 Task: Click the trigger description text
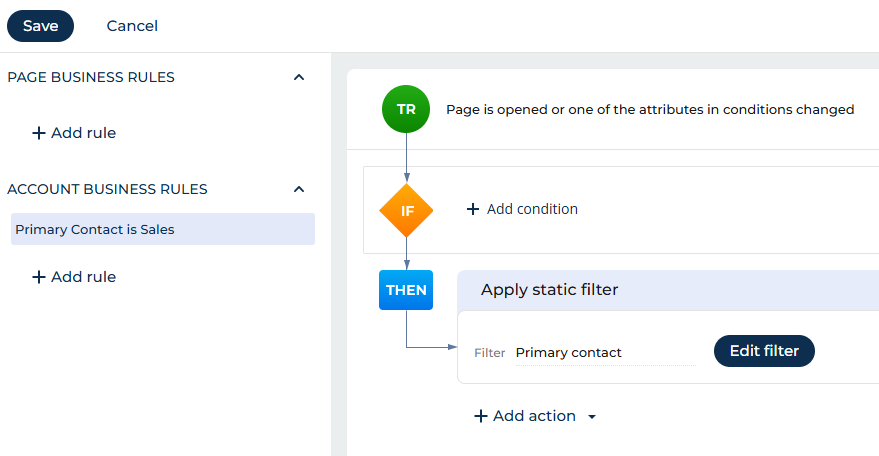click(650, 110)
